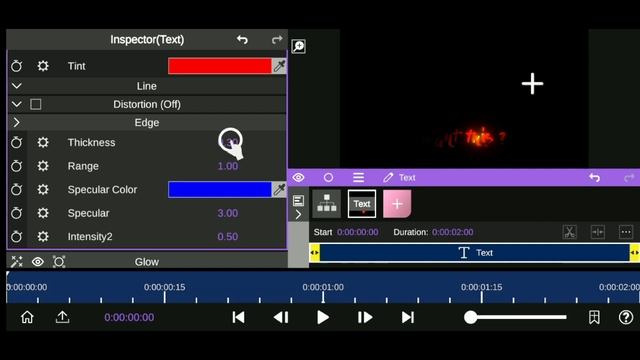
Task: Jump to the end of timeline
Action: [408, 317]
